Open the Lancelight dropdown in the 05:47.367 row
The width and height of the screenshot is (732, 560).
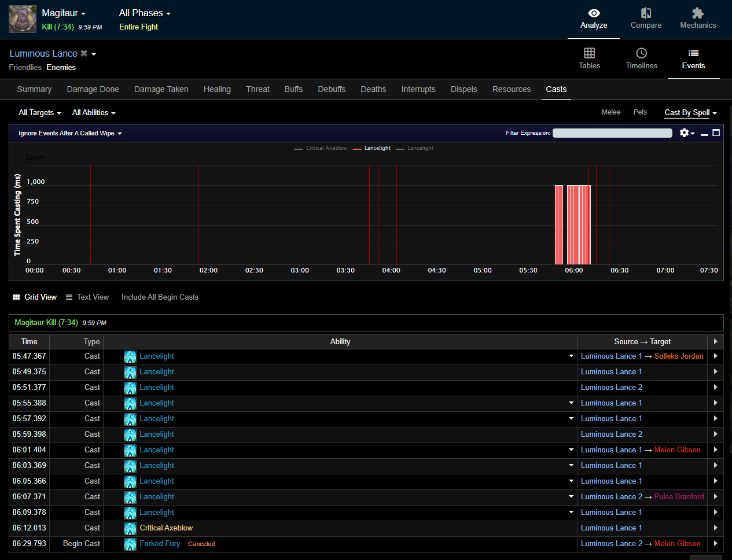[x=571, y=356]
